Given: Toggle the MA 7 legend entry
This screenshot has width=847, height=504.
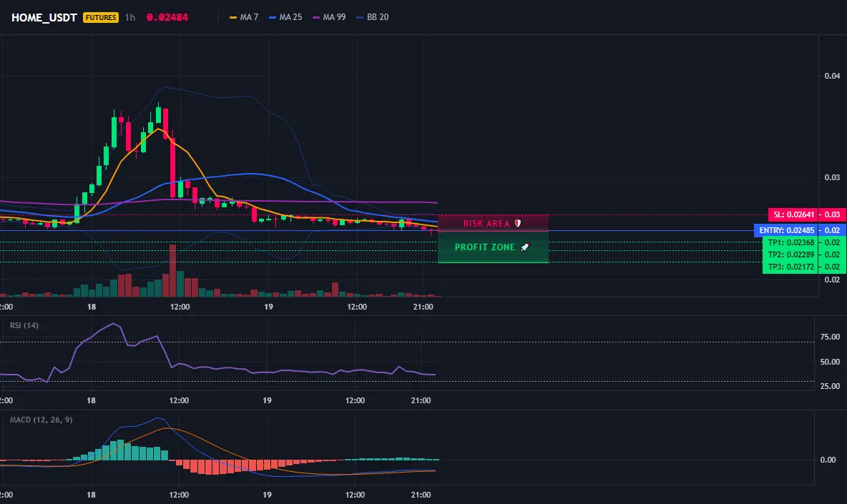Looking at the screenshot, I should pos(244,17).
